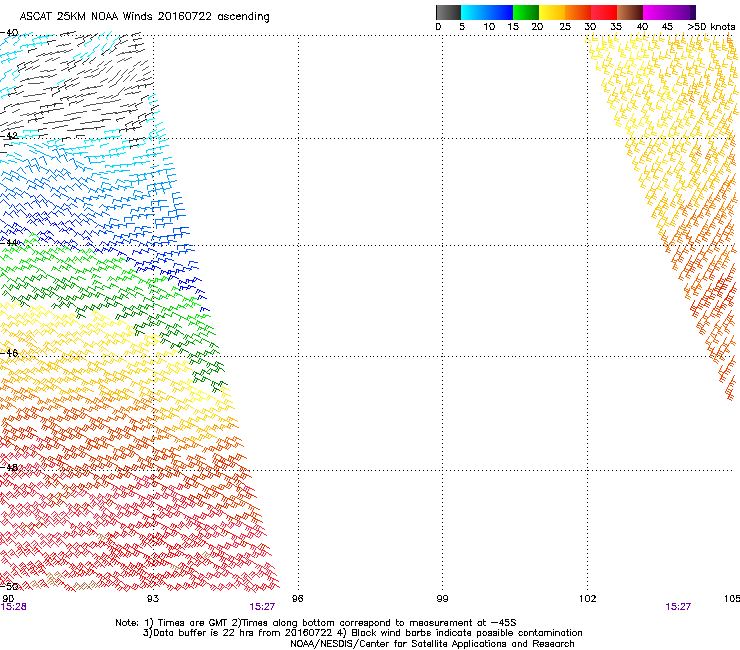Click the note 'Data buffer is 22 hrs'
Screen dimensions: 740x650
(206, 633)
